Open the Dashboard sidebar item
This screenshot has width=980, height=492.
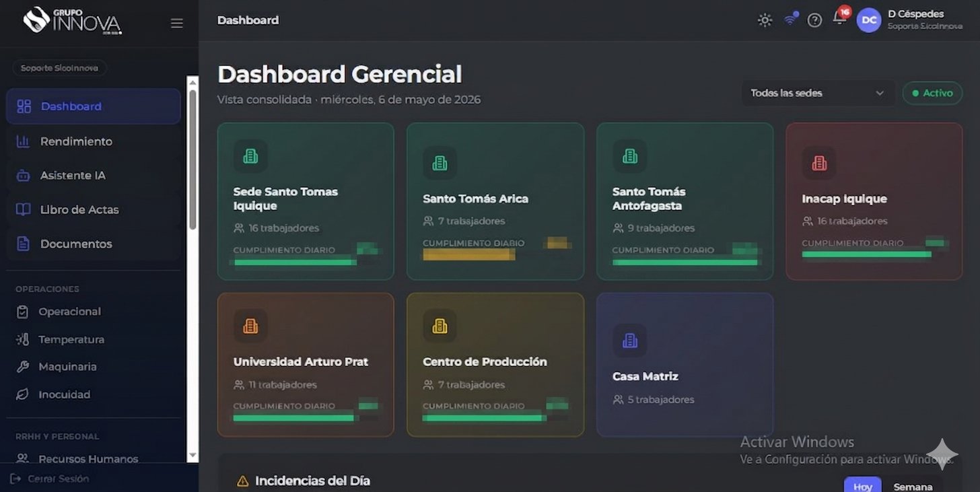(94, 106)
